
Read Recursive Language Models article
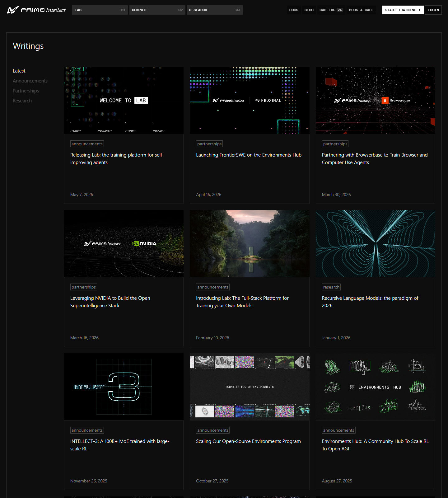pos(370,302)
